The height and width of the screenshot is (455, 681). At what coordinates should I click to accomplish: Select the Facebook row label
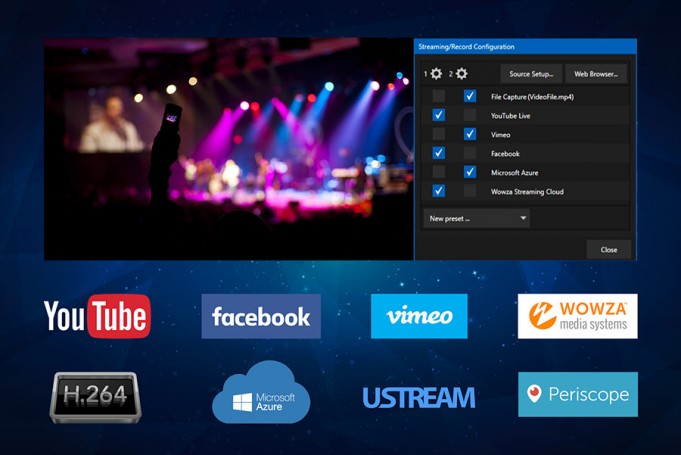(505, 154)
